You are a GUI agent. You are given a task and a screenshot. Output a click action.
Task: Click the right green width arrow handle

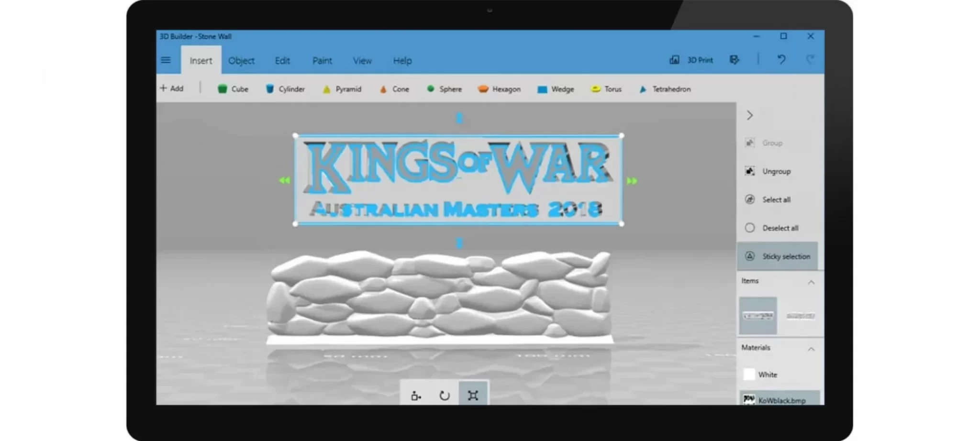pyautogui.click(x=632, y=181)
